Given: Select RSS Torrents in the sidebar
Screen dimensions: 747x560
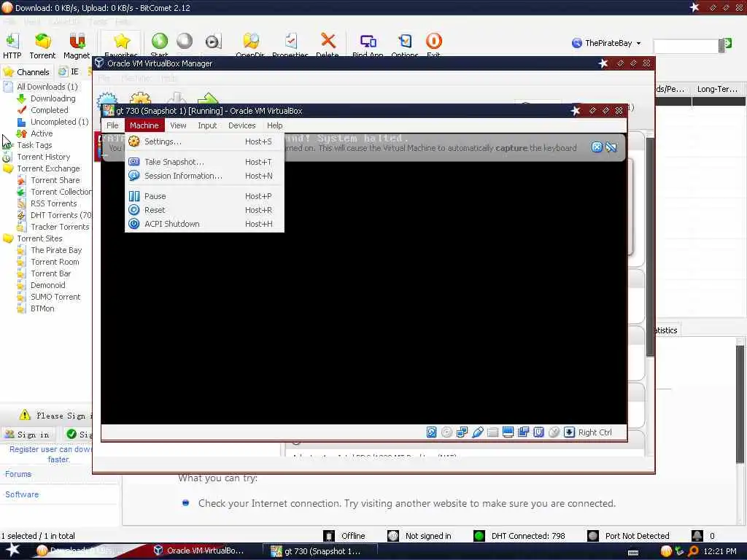Looking at the screenshot, I should pyautogui.click(x=53, y=203).
